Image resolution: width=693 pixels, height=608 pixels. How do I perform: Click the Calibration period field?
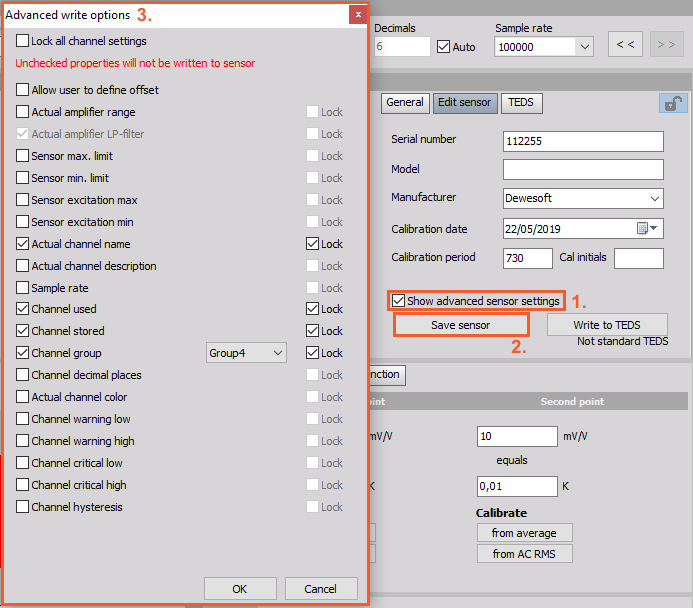pos(528,258)
